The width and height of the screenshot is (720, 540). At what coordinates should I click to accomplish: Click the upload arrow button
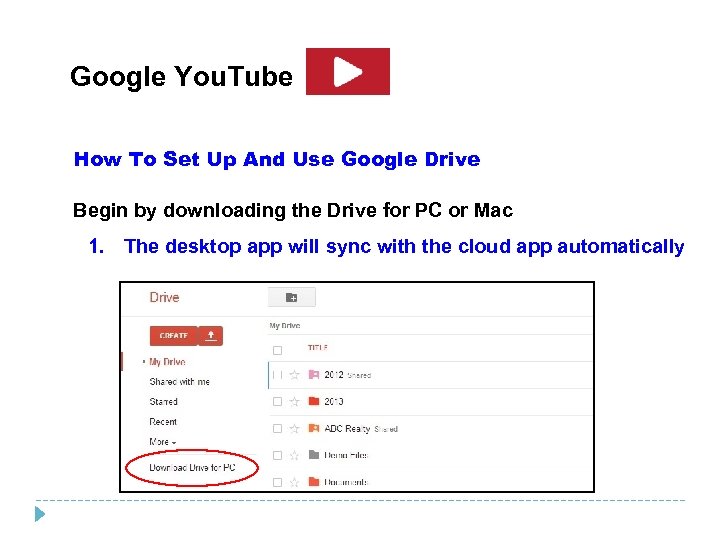pos(211,336)
